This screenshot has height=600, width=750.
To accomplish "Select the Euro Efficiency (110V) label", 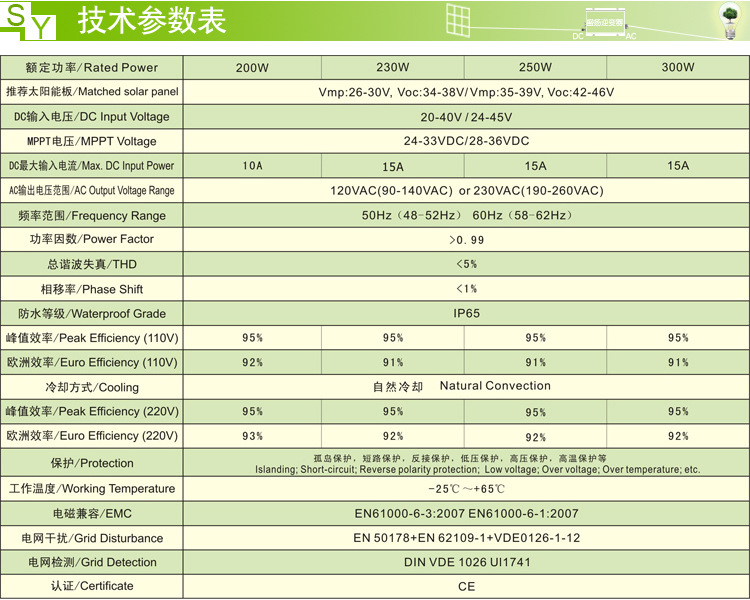I will 92,362.
